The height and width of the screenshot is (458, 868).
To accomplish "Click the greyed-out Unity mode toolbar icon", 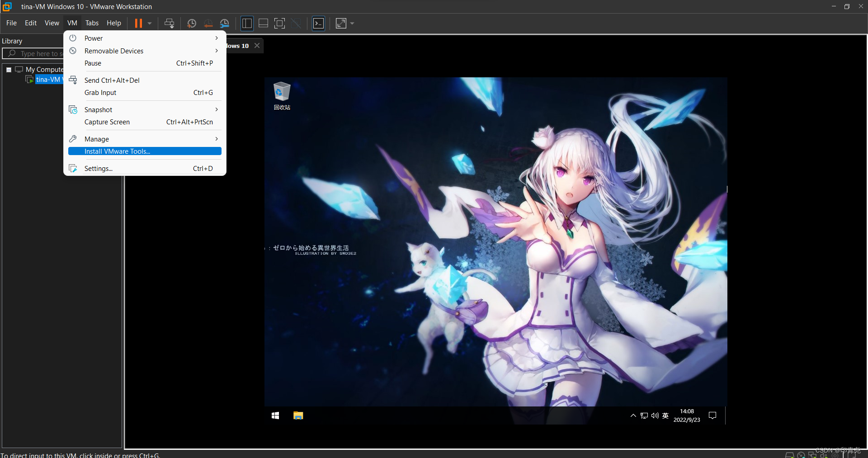I will coord(296,23).
